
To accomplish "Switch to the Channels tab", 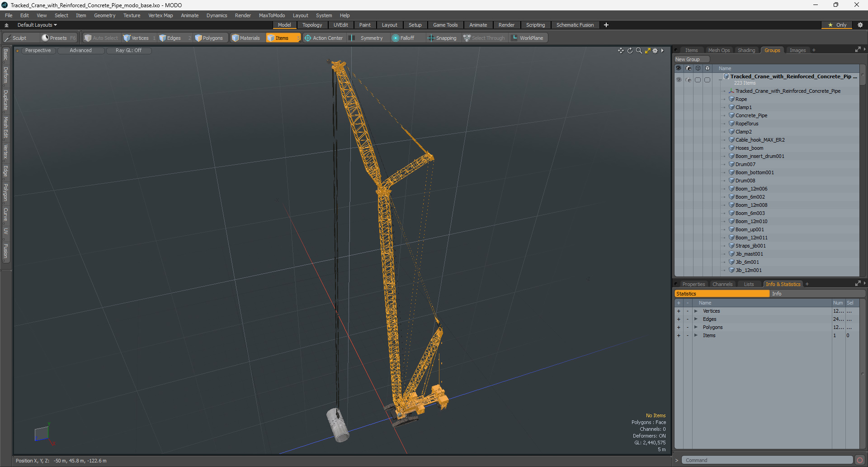I will 722,284.
